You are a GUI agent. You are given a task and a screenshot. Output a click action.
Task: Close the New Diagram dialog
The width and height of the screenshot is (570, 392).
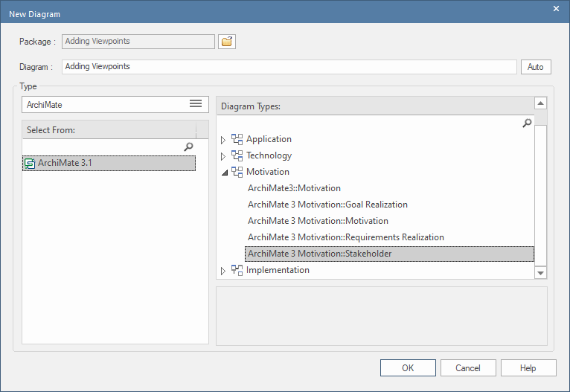556,9
